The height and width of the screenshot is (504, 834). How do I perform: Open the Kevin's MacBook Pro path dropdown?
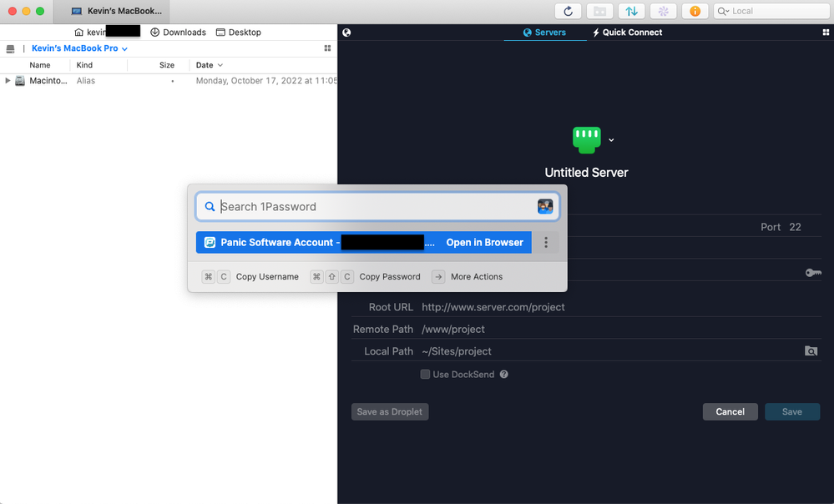(79, 48)
